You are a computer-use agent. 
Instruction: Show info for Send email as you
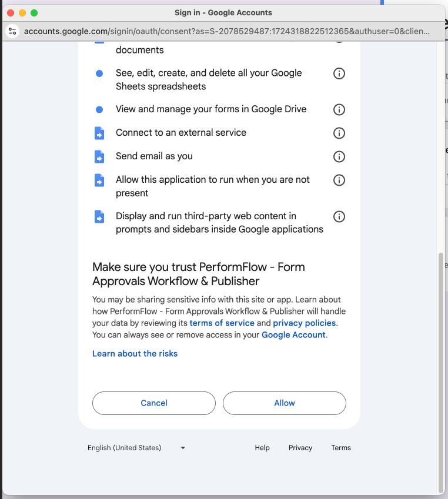point(339,156)
